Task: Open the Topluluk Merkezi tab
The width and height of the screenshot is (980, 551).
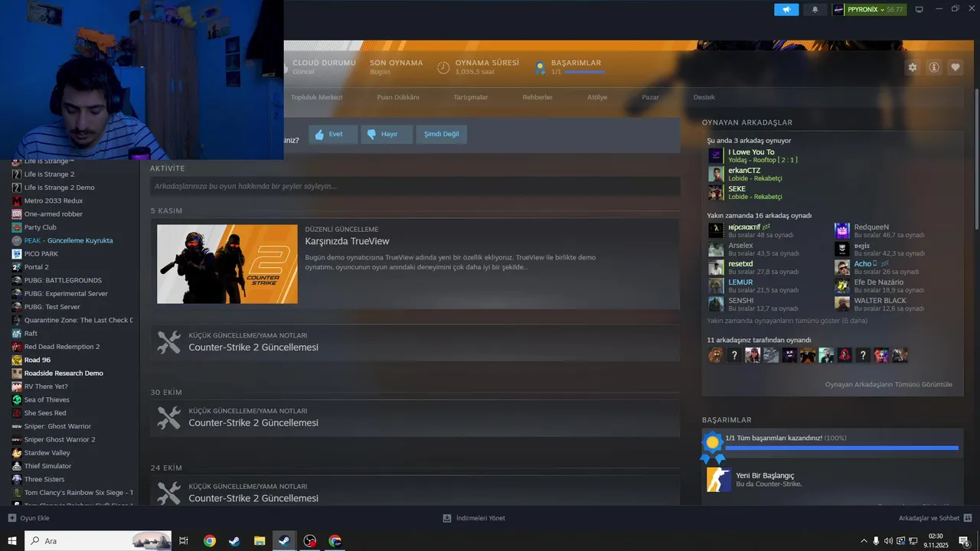Action: [317, 97]
